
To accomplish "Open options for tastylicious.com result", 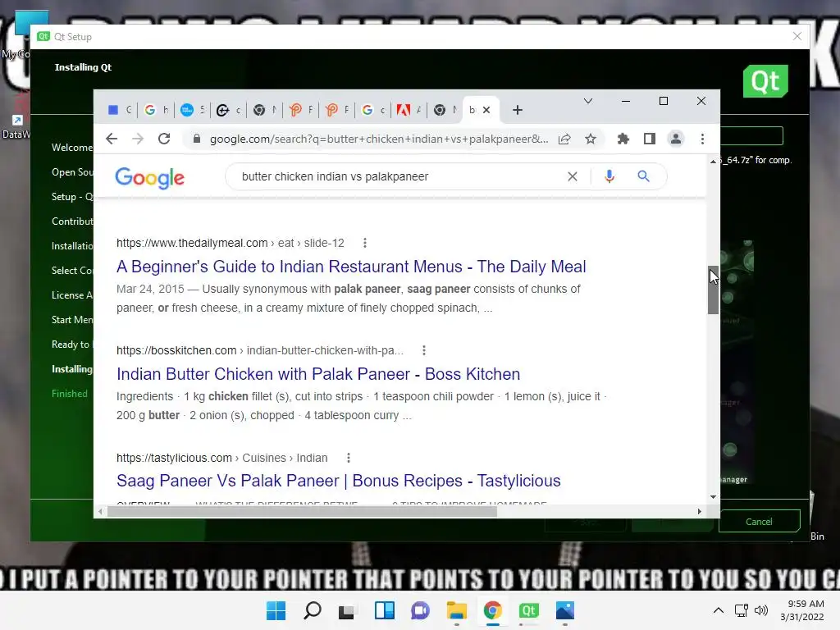I will (x=348, y=458).
